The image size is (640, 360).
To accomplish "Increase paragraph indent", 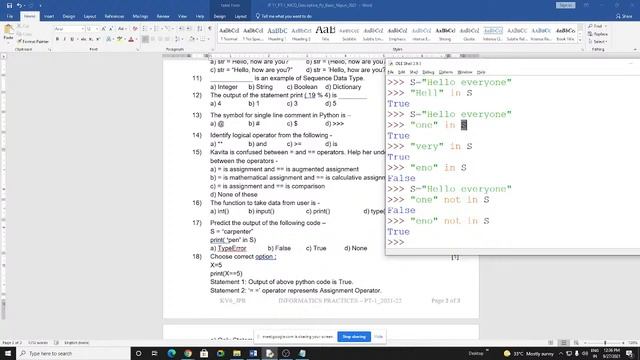I will coord(189,29).
